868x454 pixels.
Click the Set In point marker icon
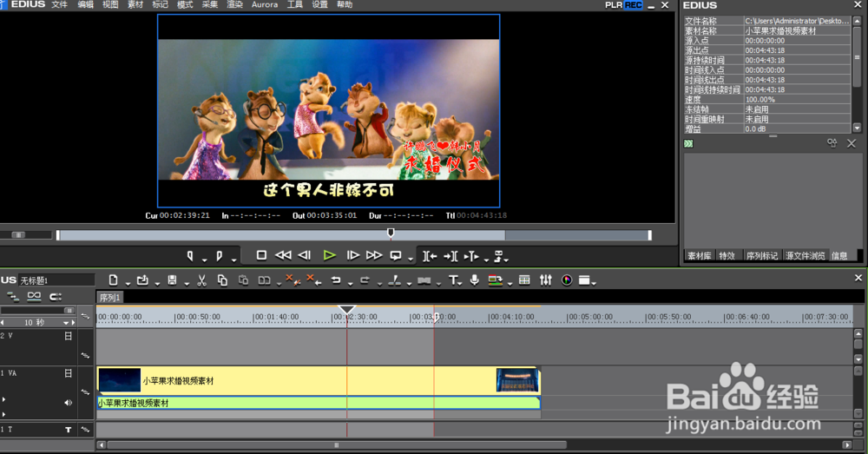click(190, 256)
